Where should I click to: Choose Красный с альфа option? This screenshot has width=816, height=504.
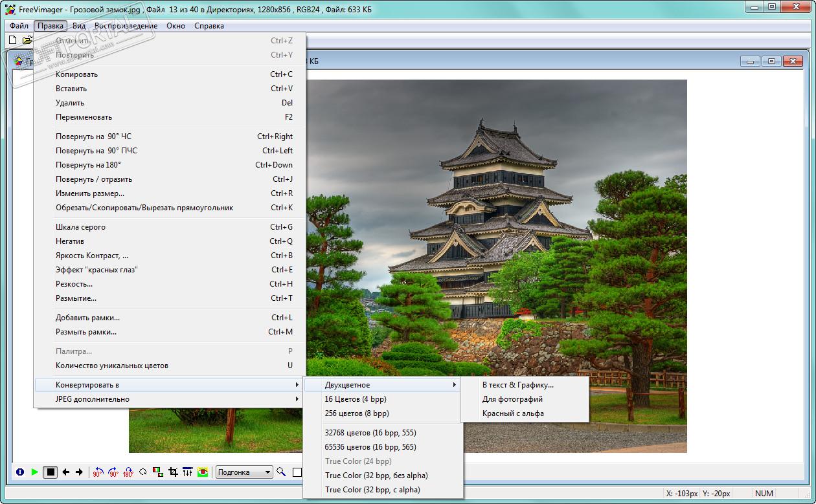pyautogui.click(x=525, y=413)
